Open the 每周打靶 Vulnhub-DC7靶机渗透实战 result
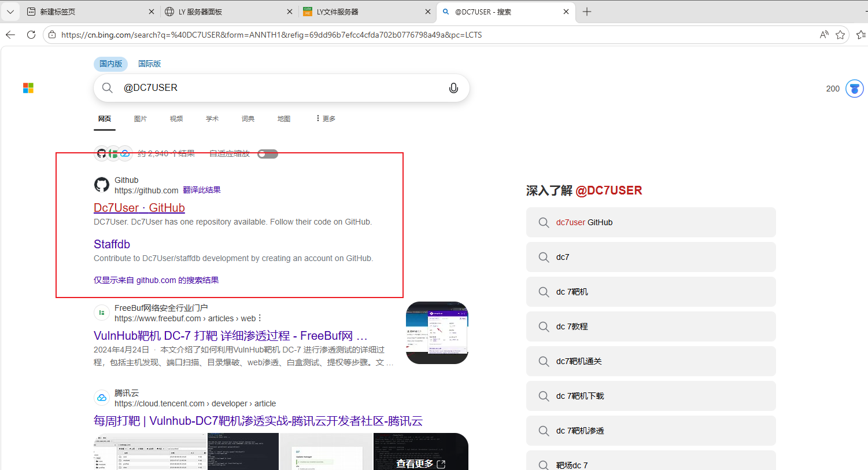The width and height of the screenshot is (868, 470). [x=258, y=421]
